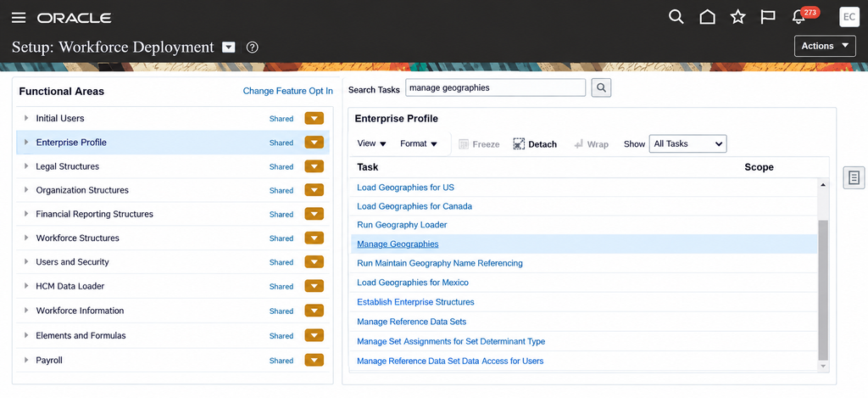Click the Freeze toolbar button
868x398 pixels.
pyautogui.click(x=479, y=144)
